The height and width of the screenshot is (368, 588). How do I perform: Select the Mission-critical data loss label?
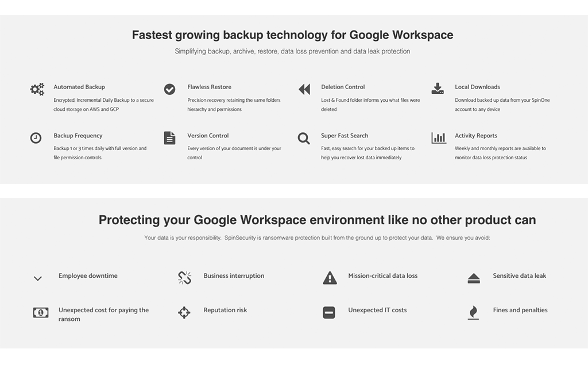pyautogui.click(x=383, y=275)
